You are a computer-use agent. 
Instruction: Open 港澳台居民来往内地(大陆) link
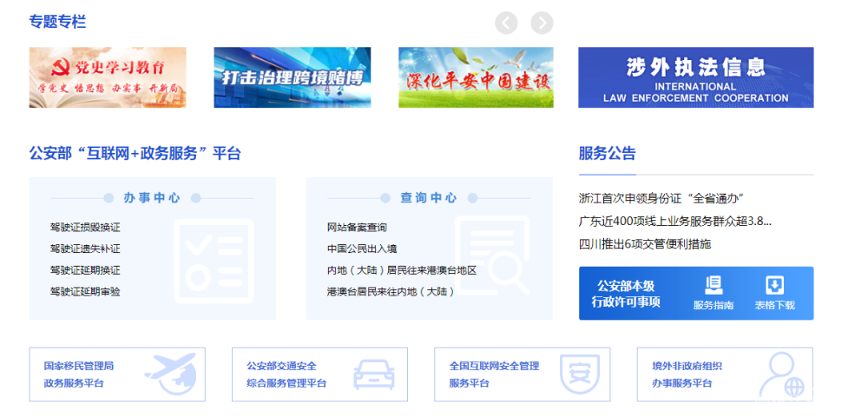[x=391, y=291]
